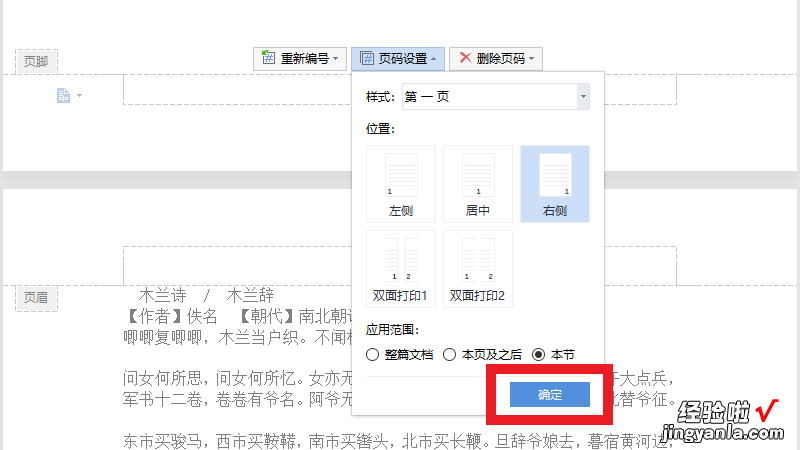Viewport: 800px width, 450px height.
Task: Open the 删除页码 delete page number menu
Action: [x=495, y=59]
